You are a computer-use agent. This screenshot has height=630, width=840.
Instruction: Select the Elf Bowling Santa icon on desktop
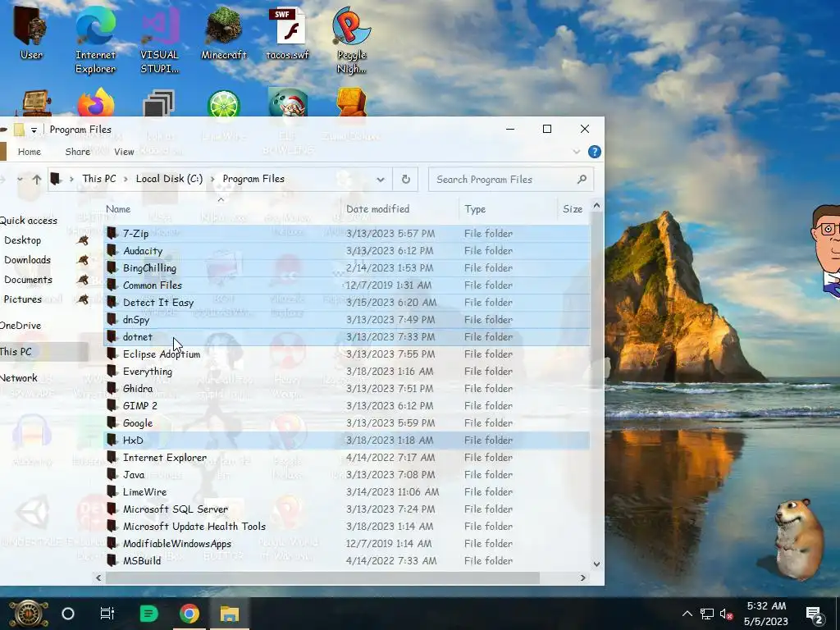pyautogui.click(x=288, y=103)
